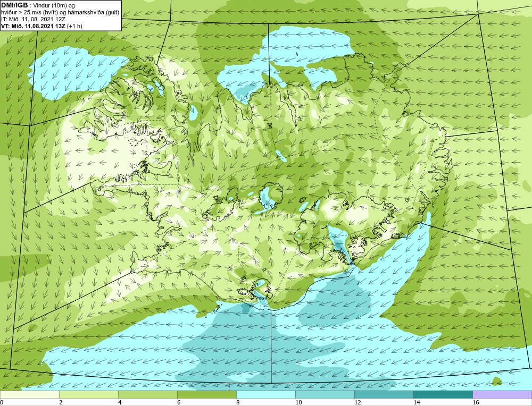Select the 0–2 m/s pale yellow swatch
The image size is (532, 406).
pyautogui.click(x=29, y=394)
